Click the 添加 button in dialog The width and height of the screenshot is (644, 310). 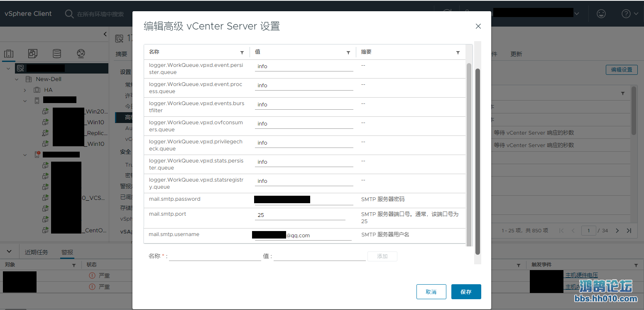[x=382, y=256]
